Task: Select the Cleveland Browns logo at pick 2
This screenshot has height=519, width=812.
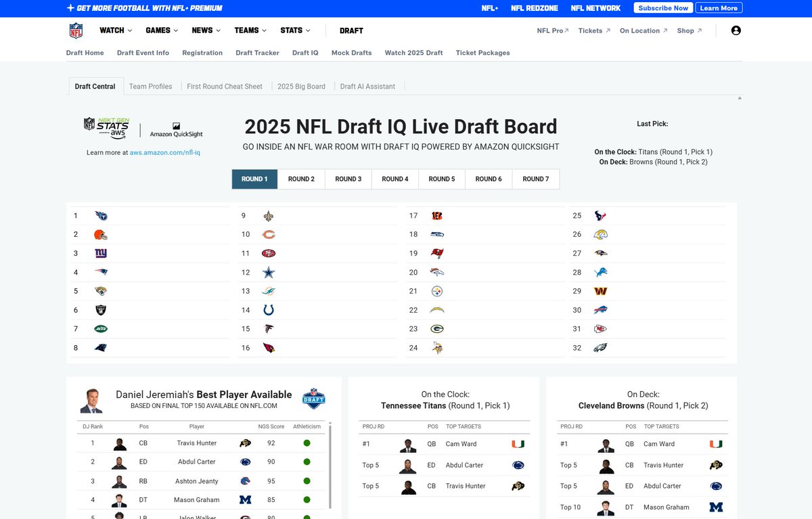Action: [101, 235]
